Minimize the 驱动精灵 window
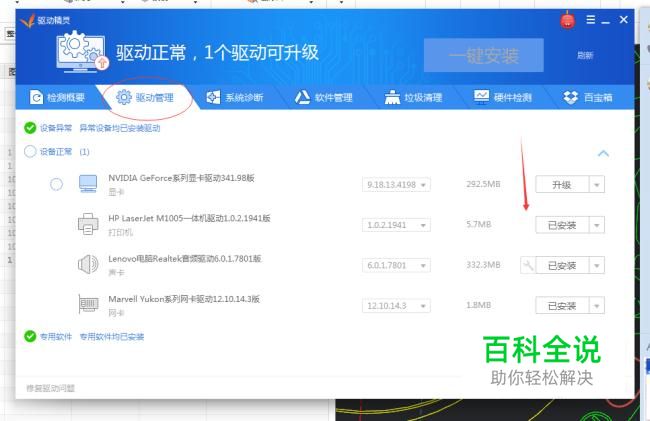Viewport: 650px width, 421px height. [606, 20]
